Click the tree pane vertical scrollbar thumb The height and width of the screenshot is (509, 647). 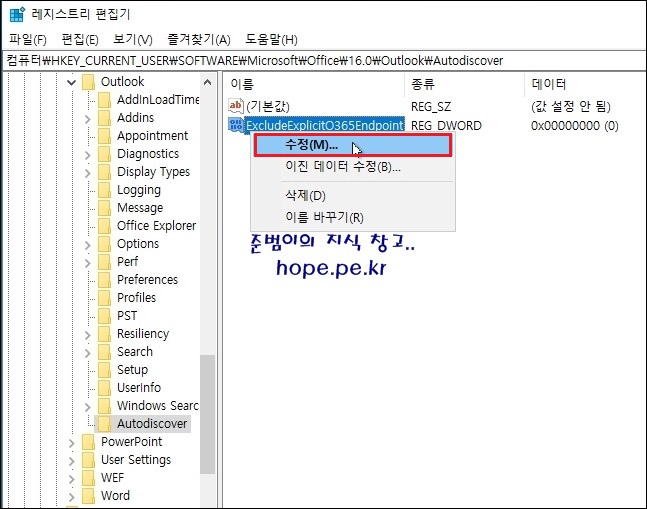[208, 414]
